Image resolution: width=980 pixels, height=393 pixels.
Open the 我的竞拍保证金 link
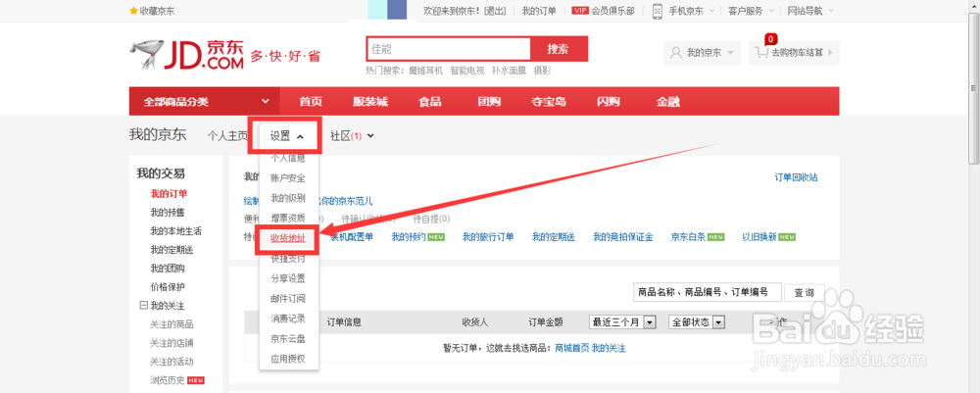(x=623, y=237)
